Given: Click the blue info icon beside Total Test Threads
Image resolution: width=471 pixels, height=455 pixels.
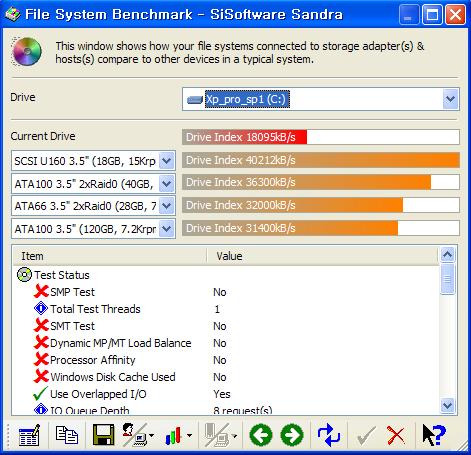Looking at the screenshot, I should click(x=41, y=308).
